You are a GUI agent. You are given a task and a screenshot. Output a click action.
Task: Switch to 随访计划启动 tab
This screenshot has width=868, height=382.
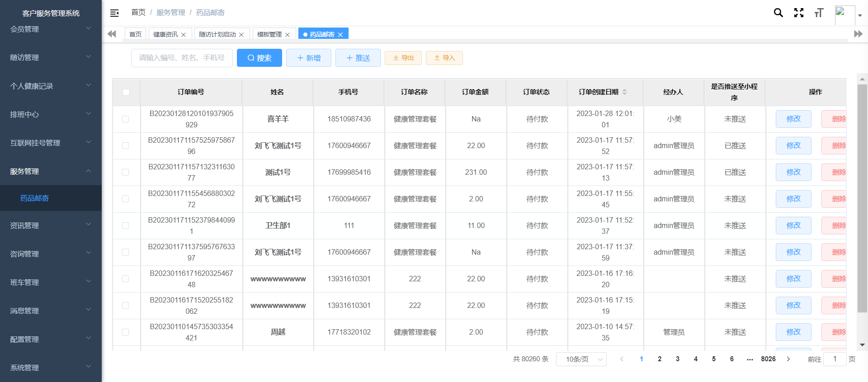tap(217, 34)
